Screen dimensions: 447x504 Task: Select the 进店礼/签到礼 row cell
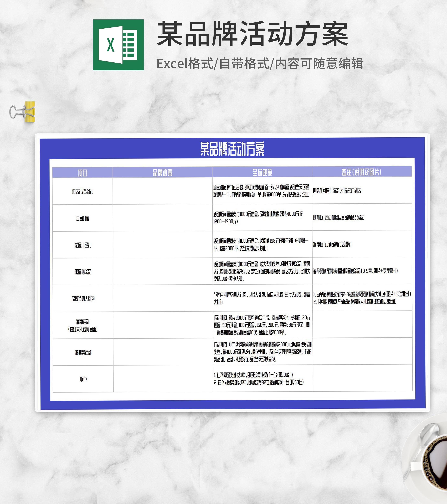tap(82, 191)
